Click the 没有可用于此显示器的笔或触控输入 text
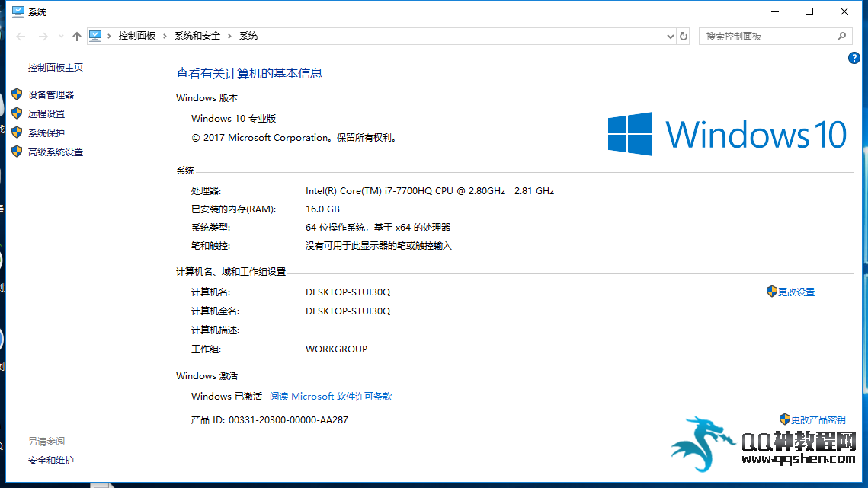868x488 pixels. (x=379, y=246)
